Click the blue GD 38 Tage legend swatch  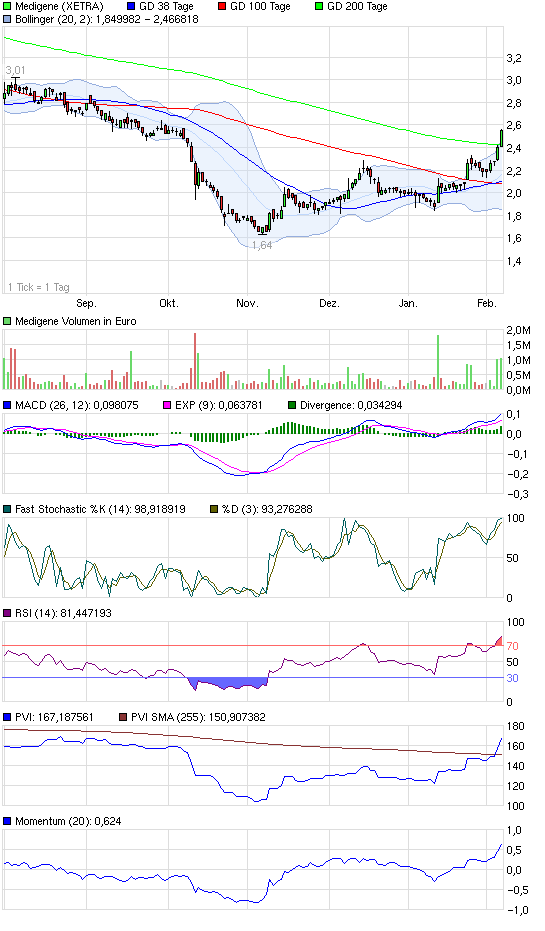[x=131, y=7]
